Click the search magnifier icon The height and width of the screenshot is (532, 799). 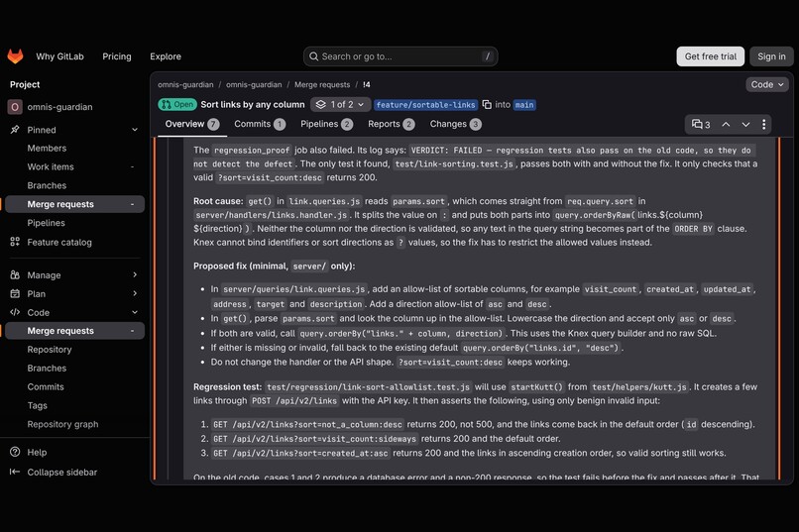(x=314, y=56)
